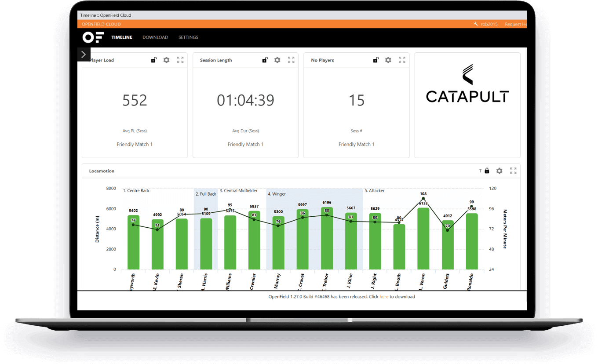Unlock the Locomotion chart padlock
Screen dimensions: 598x364
[487, 171]
